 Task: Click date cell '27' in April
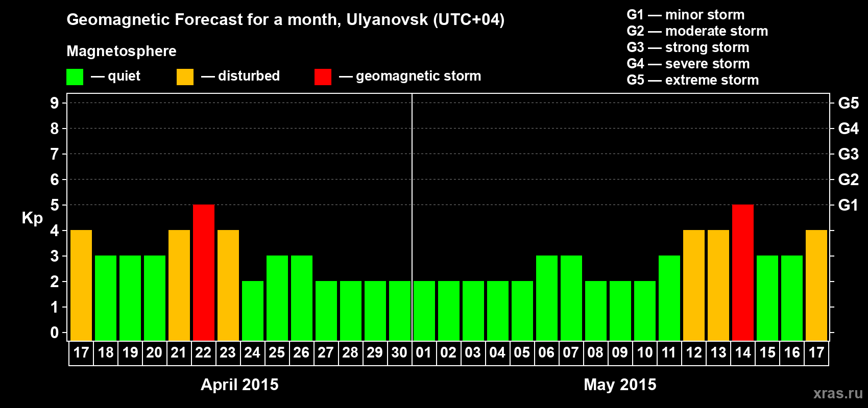[x=326, y=353]
